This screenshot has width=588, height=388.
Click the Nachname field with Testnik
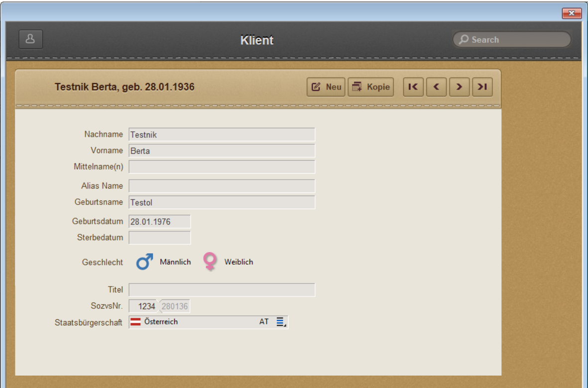(222, 134)
